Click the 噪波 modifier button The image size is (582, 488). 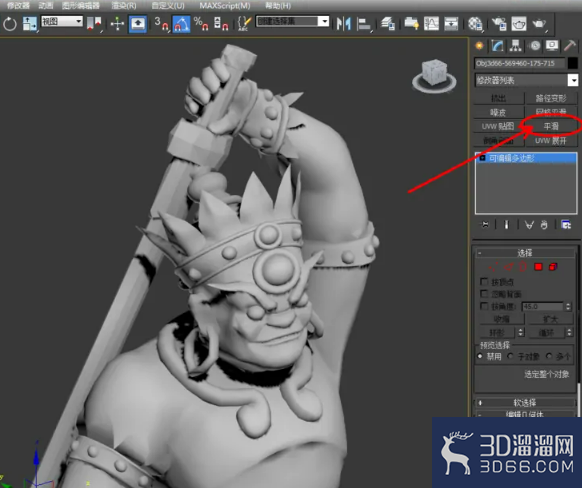pos(498,112)
